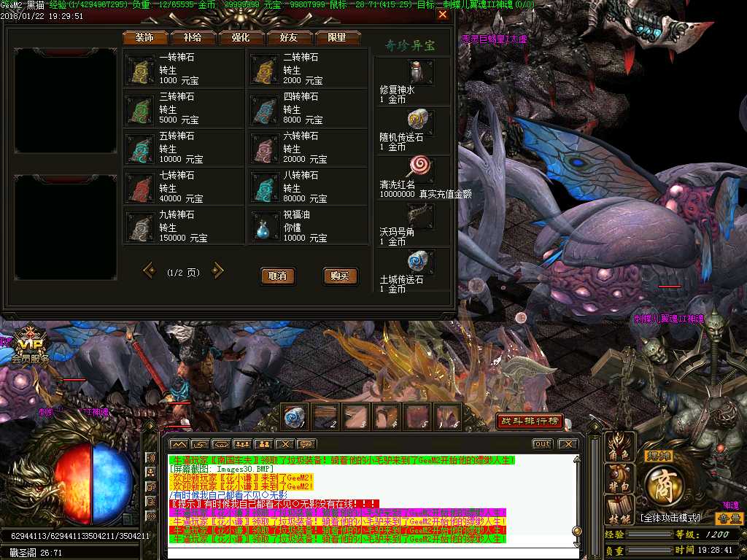Select the 刺蝶儿翼魂II神魂 monster label

click(x=668, y=319)
